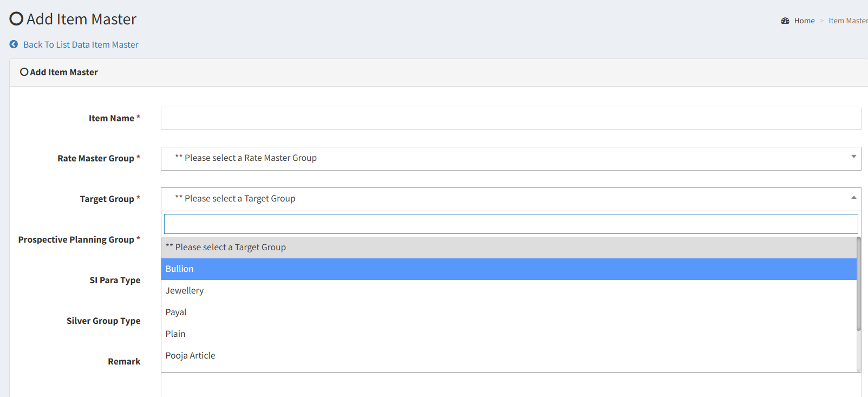Click the Add Item Master panel header
Image resolution: width=868 pixels, height=397 pixels.
[439, 73]
